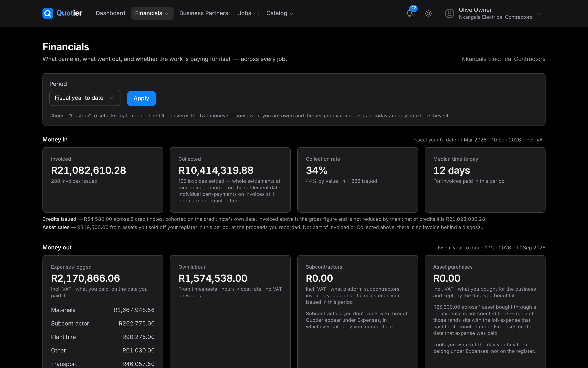Open the Fiscal year to date period selector
588x368 pixels.
pos(85,98)
